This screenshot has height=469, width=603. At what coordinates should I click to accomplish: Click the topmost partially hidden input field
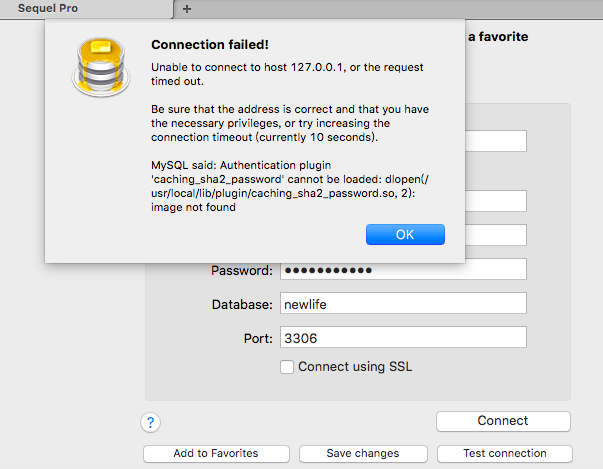point(496,141)
